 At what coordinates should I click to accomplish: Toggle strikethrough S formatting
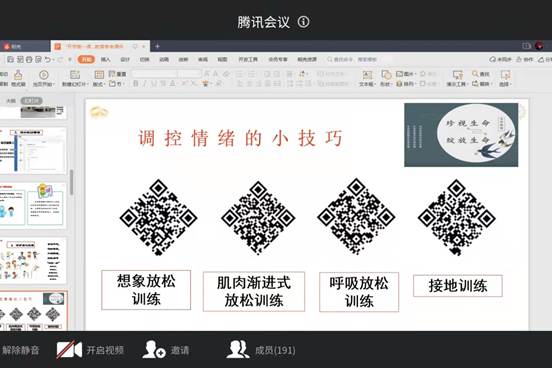point(163,84)
